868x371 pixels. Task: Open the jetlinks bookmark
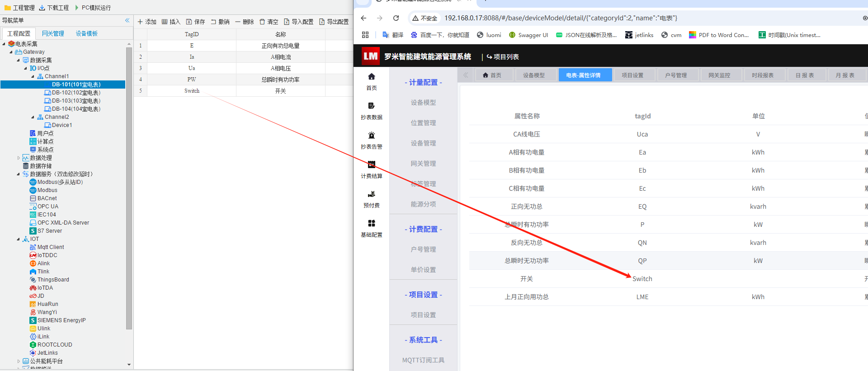click(x=639, y=35)
